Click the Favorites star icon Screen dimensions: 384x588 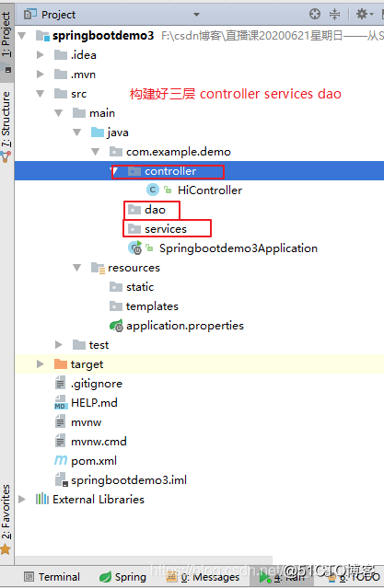[x=6, y=549]
